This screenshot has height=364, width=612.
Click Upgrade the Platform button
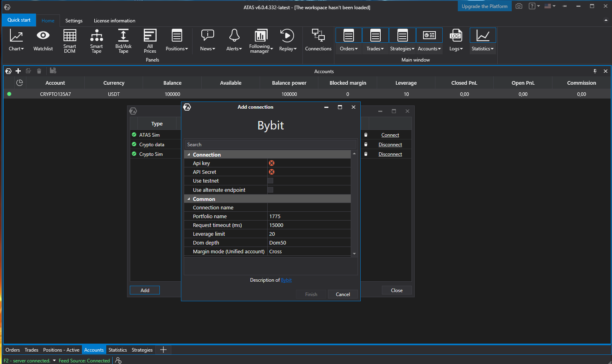pyautogui.click(x=485, y=6)
